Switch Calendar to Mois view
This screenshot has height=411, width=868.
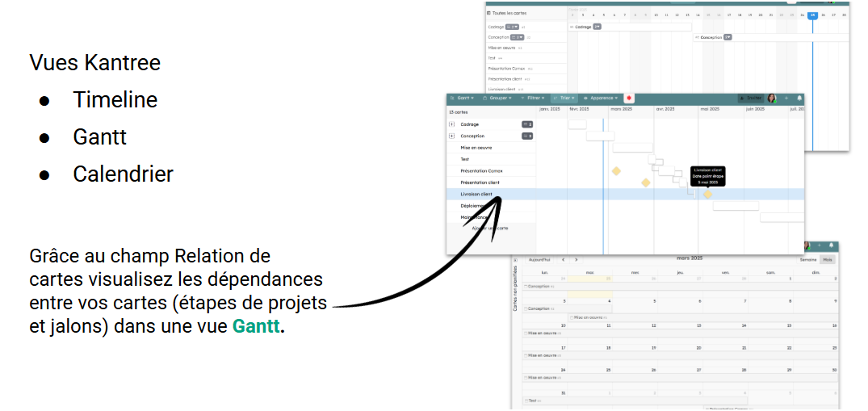click(x=828, y=259)
